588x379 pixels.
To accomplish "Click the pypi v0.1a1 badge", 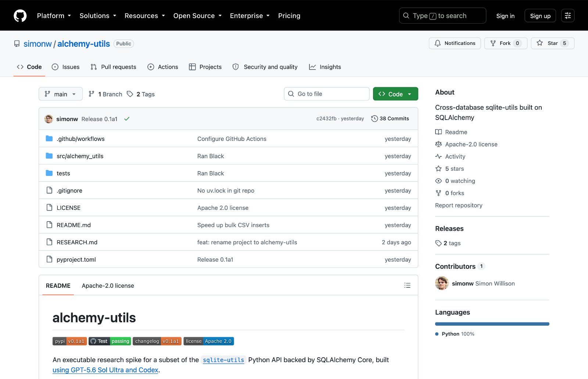I will [x=70, y=341].
